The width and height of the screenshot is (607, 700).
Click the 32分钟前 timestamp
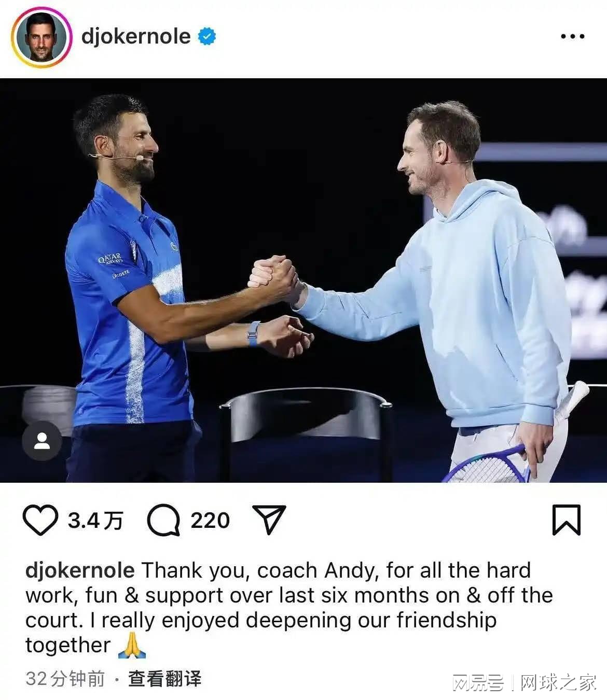(65, 679)
